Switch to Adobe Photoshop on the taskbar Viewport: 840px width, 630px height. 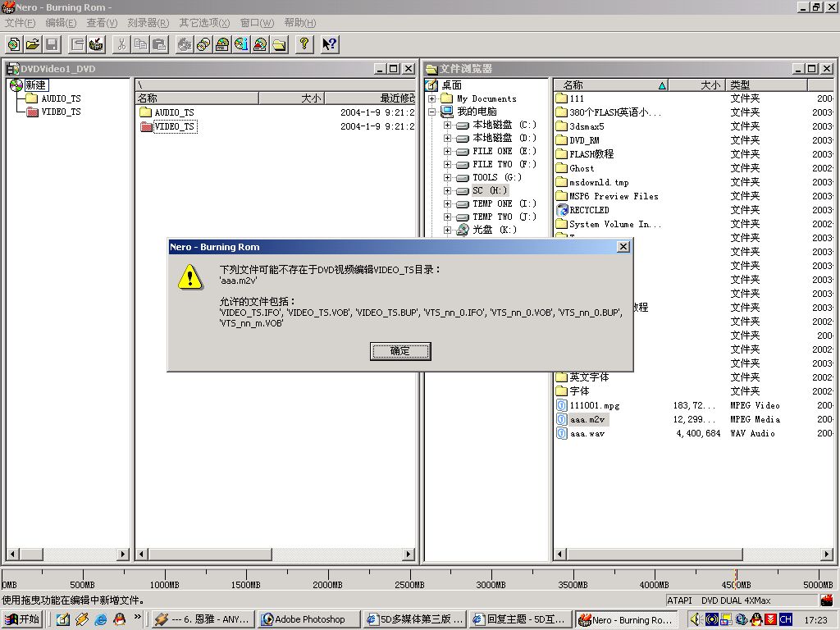pyautogui.click(x=308, y=619)
